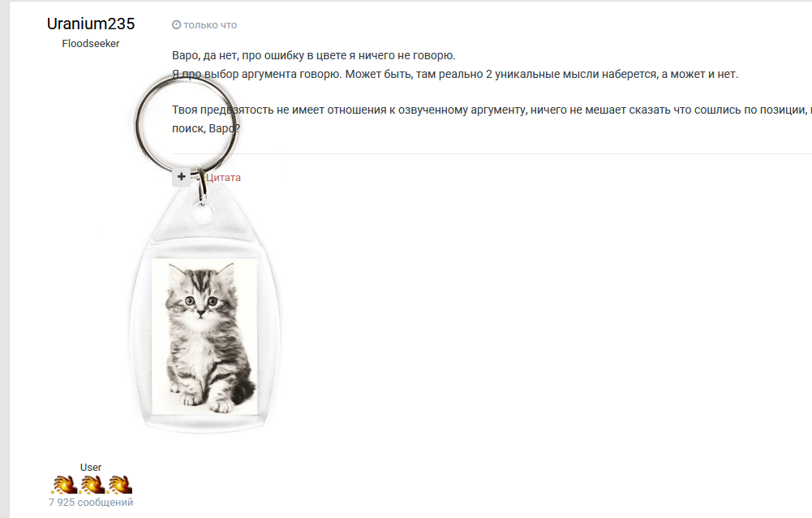Open the 'только что' timestamp permalink
The height and width of the screenshot is (518, 812).
pos(210,25)
